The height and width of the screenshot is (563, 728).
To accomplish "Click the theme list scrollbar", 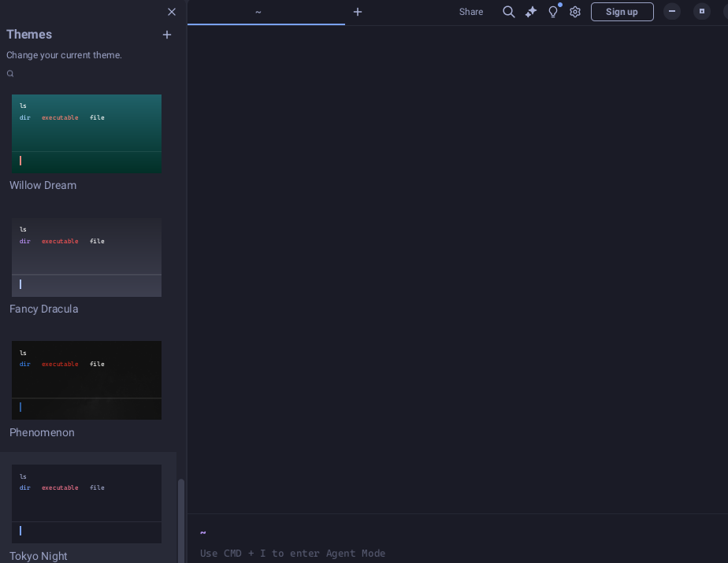I will pyautogui.click(x=181, y=520).
